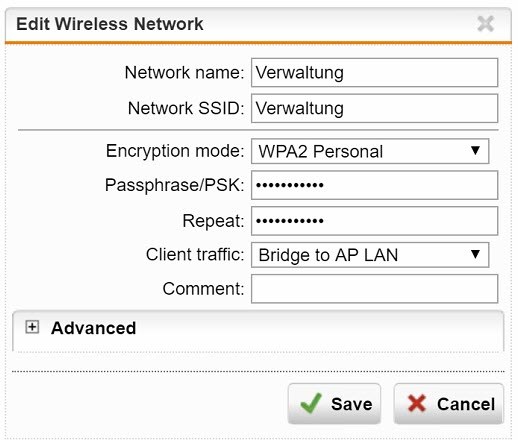Select the Bridge to AP LAN combo box
The image size is (518, 440).
(x=370, y=255)
